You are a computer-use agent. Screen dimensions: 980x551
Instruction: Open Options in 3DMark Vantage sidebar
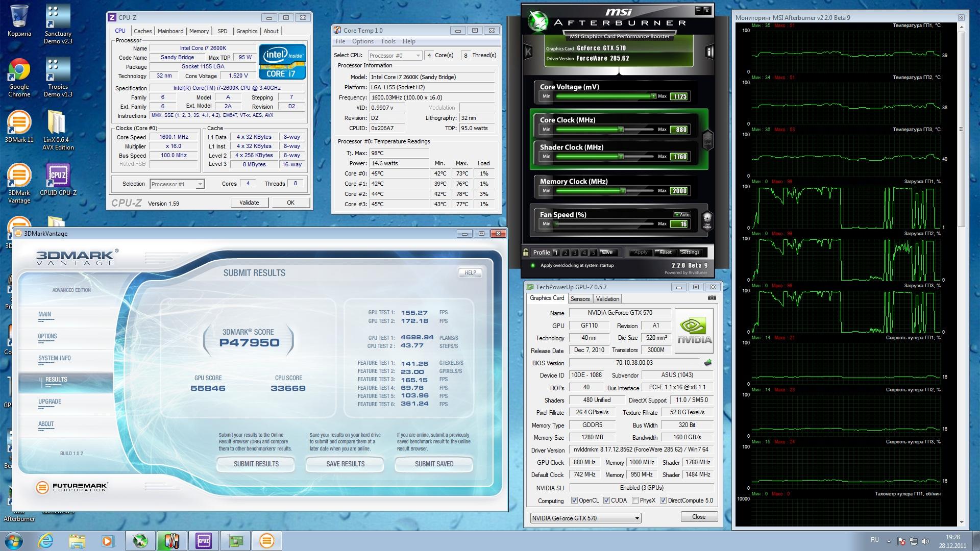click(47, 336)
